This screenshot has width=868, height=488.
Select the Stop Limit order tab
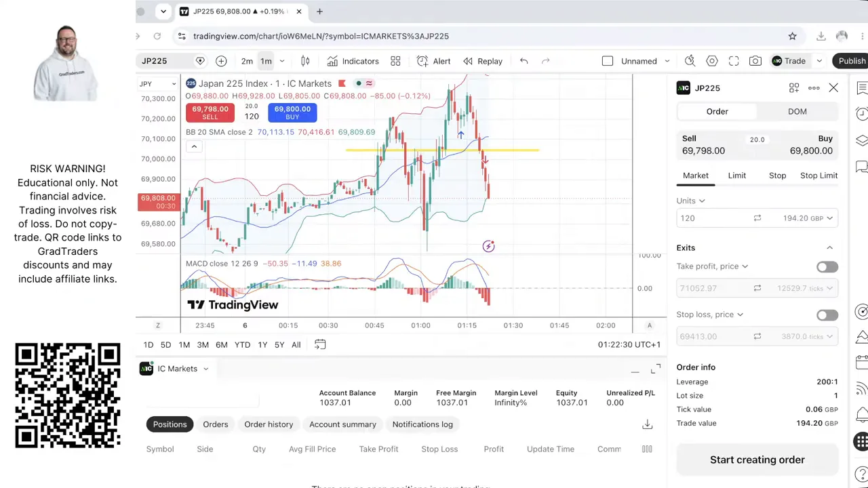(x=819, y=176)
